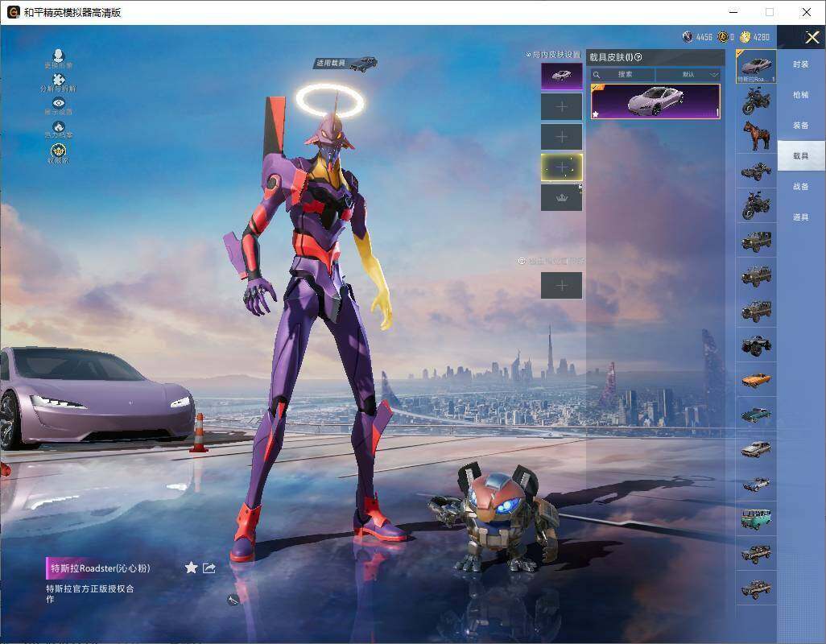
Task: Select the horse mount thumbnail
Action: [x=756, y=136]
